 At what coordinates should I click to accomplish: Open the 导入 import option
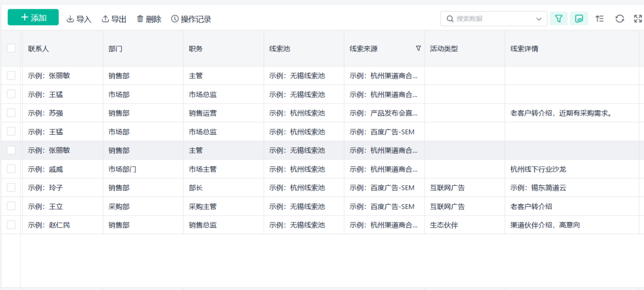(x=79, y=19)
